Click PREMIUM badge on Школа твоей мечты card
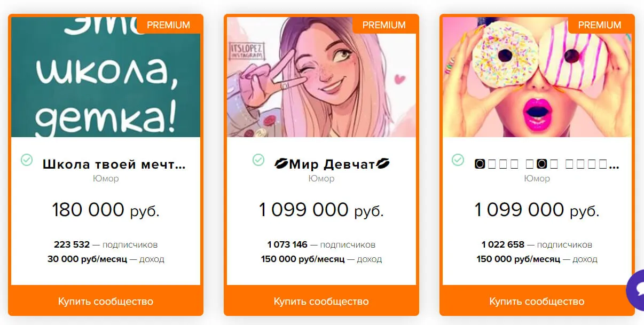644x325 pixels. 168,25
